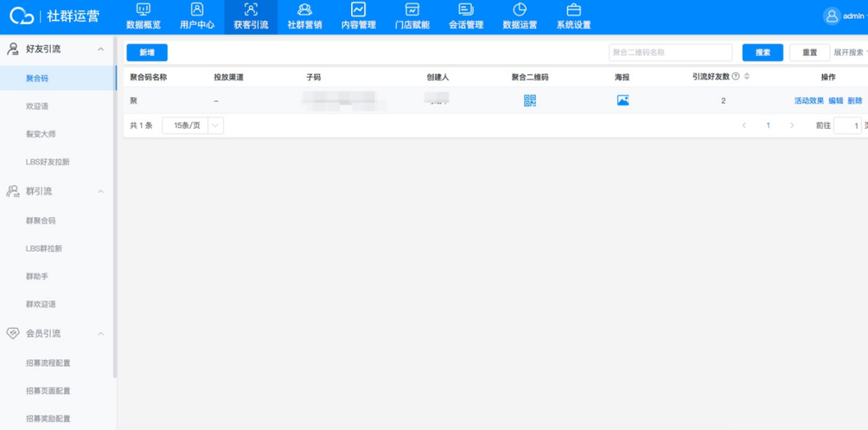Click the 删除 link in the row
The height and width of the screenshot is (430, 868).
click(x=855, y=100)
